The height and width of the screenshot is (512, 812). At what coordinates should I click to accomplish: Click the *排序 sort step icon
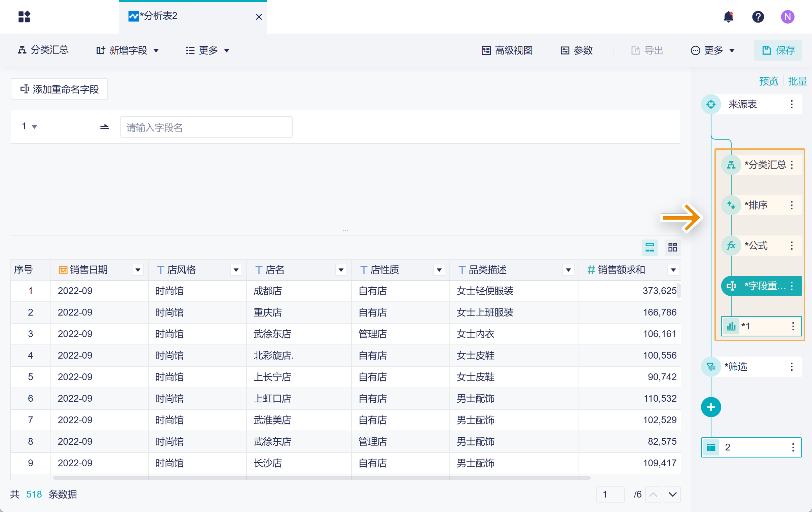coord(731,205)
